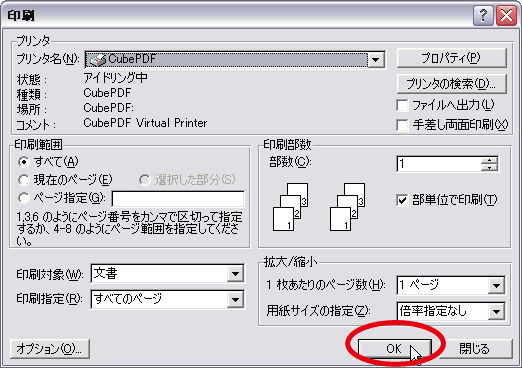Decrease the 部数 copies with down arrow

click(489, 168)
